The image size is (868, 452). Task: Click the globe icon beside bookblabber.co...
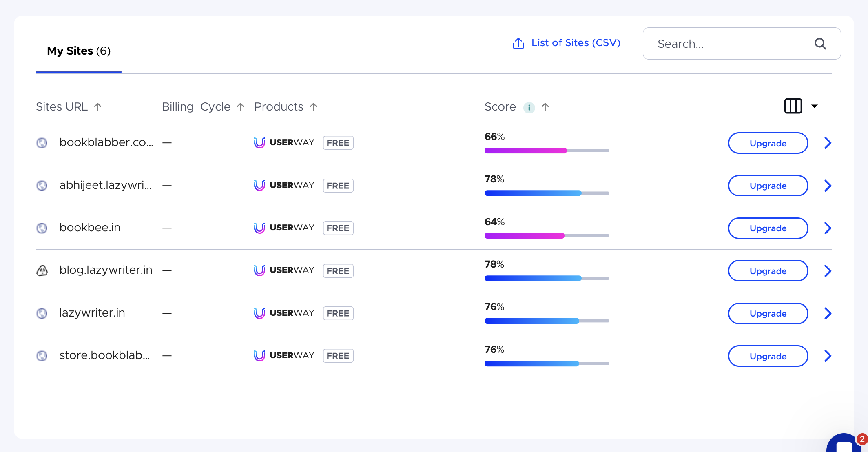coord(42,143)
